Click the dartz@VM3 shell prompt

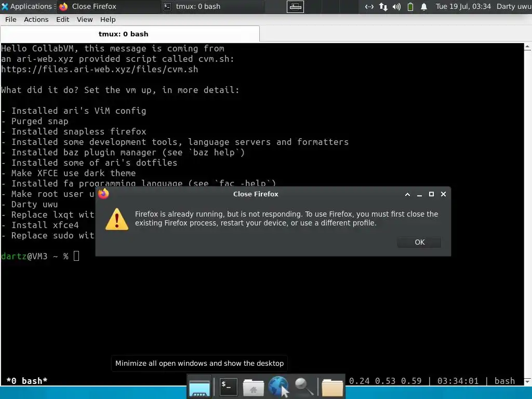[x=35, y=256]
